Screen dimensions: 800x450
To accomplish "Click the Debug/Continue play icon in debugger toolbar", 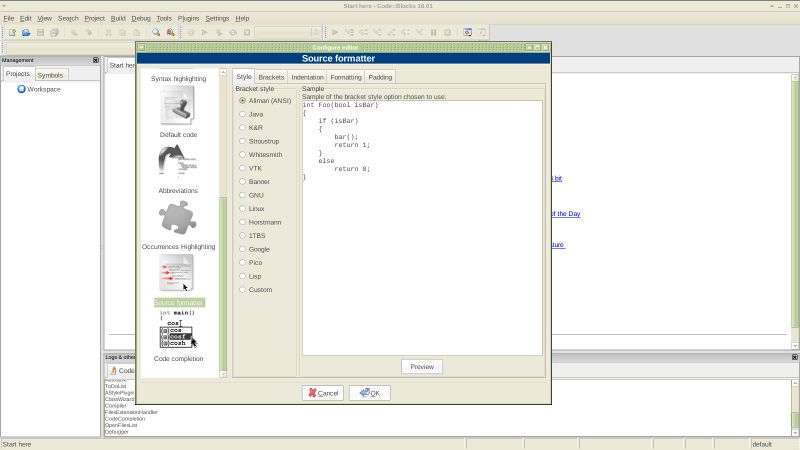I will point(335,32).
